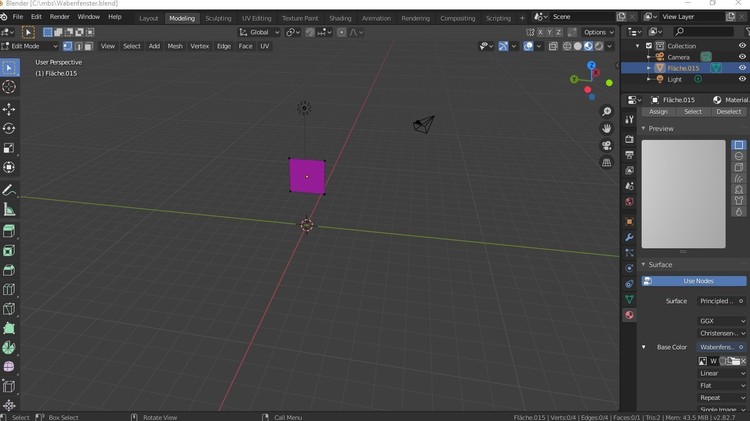Click the viewport zoom magnifier icon

607,111
